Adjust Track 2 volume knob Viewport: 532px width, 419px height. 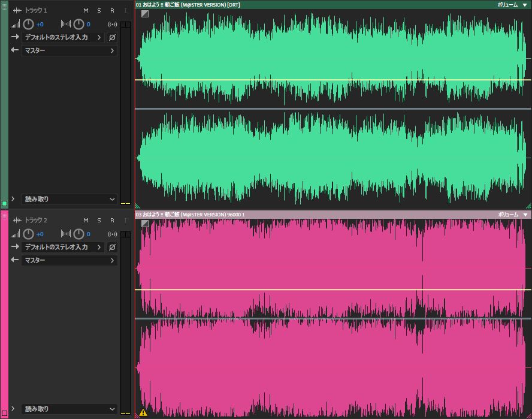coord(29,234)
